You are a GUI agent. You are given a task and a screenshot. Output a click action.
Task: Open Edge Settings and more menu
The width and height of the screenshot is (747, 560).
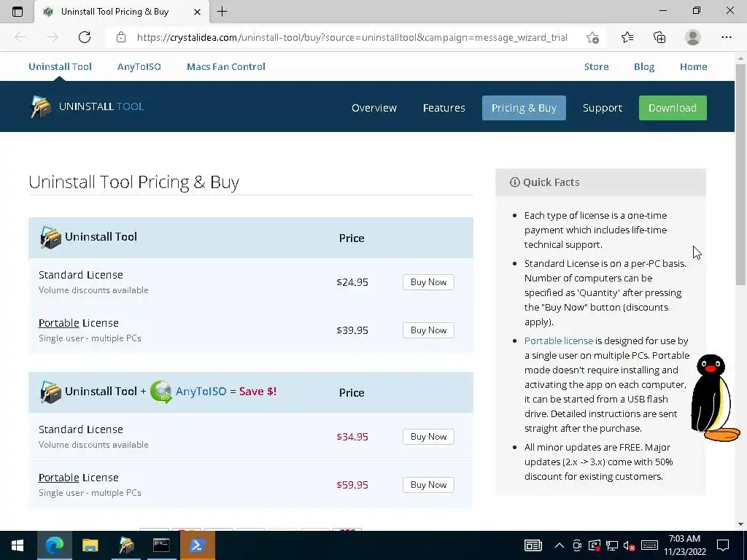pos(726,37)
